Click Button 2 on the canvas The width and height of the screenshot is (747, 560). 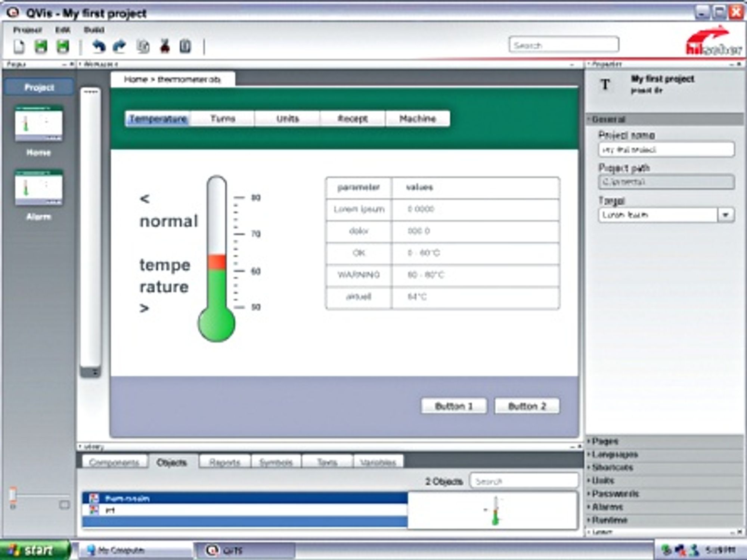pyautogui.click(x=527, y=406)
